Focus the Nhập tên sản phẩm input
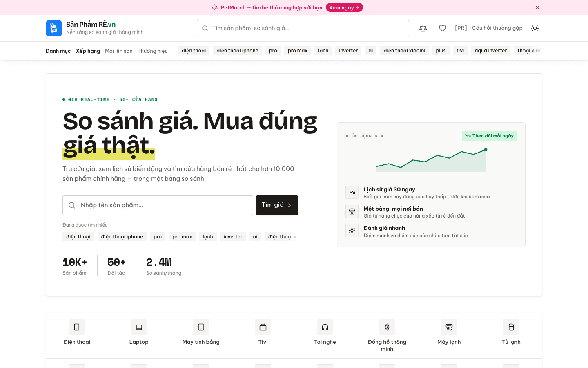Screen dimensions: 588x368 click(x=158, y=205)
